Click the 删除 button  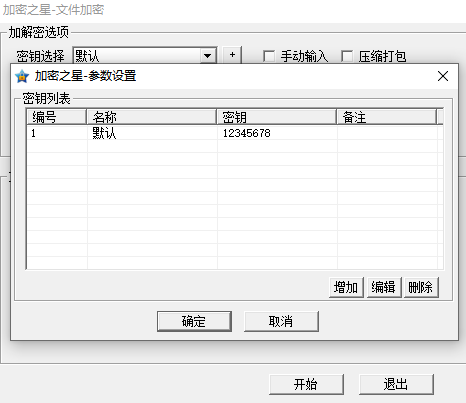tap(421, 287)
